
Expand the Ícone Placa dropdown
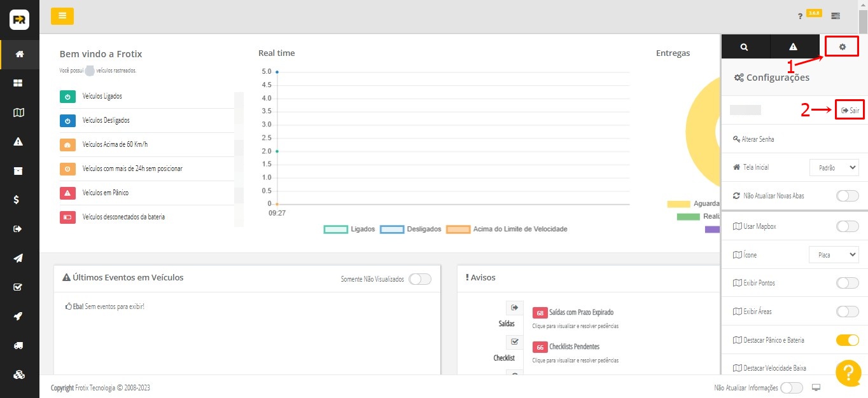coord(834,255)
